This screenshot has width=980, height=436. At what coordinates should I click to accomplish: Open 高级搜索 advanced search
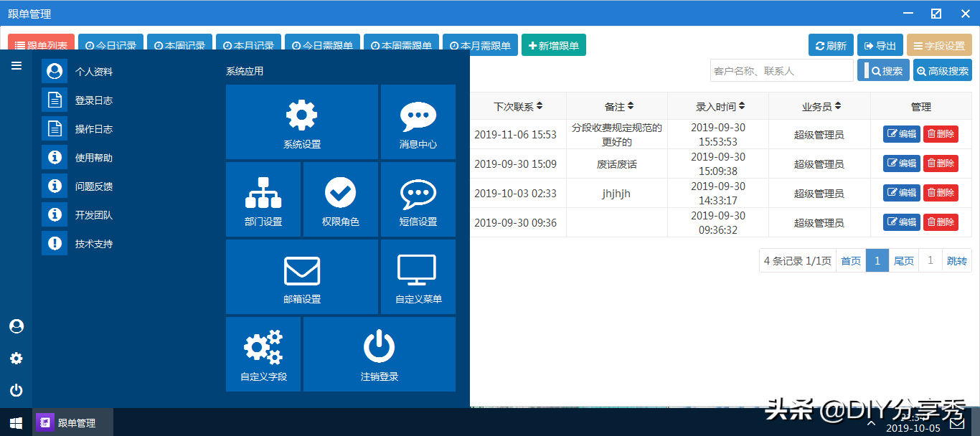click(x=943, y=70)
